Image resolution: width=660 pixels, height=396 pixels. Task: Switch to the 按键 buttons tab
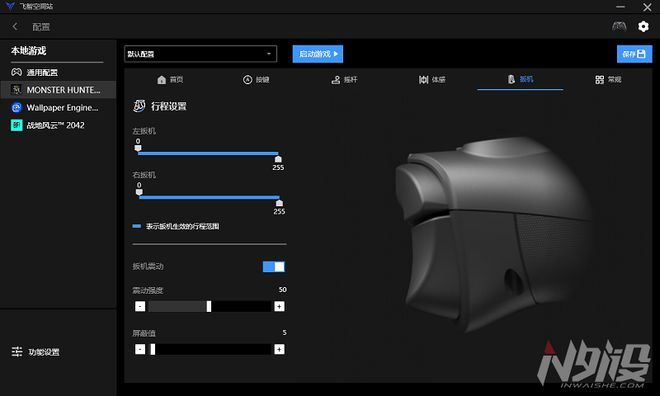pos(256,80)
